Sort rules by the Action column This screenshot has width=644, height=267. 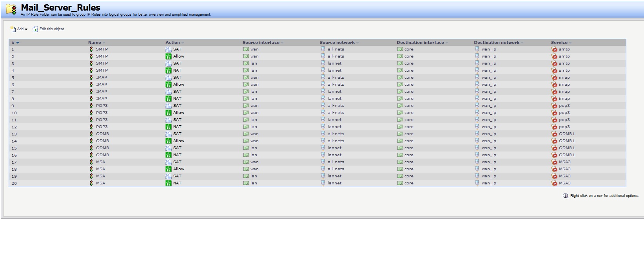tap(172, 43)
